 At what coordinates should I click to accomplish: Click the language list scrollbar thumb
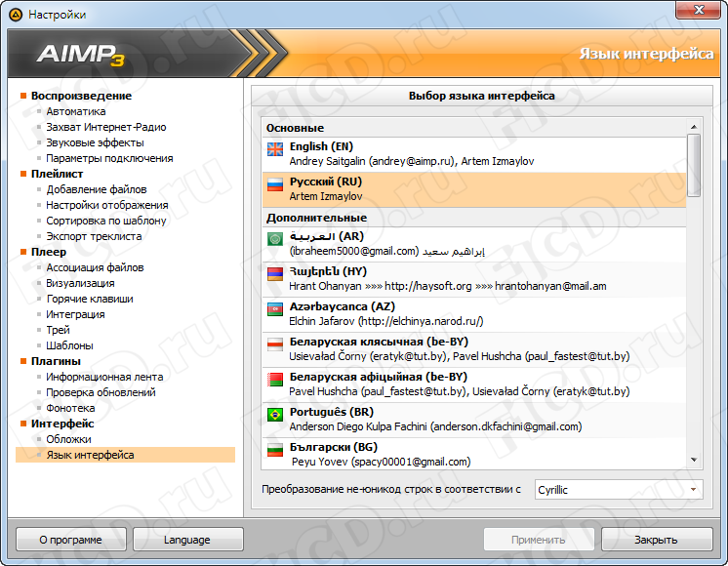[694, 165]
